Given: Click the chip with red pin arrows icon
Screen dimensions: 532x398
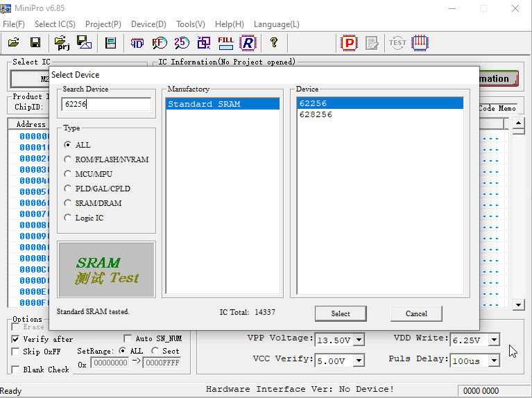Looking at the screenshot, I should coord(420,43).
